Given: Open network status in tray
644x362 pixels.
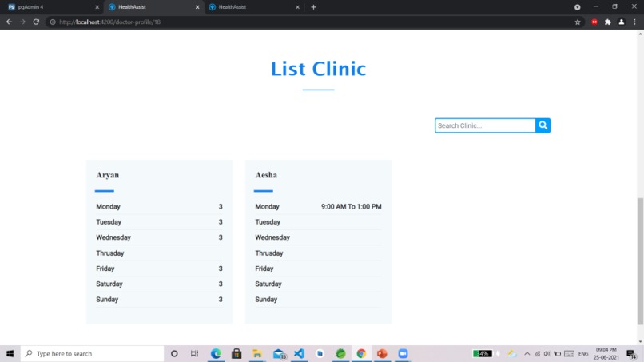Looking at the screenshot, I should (x=537, y=353).
